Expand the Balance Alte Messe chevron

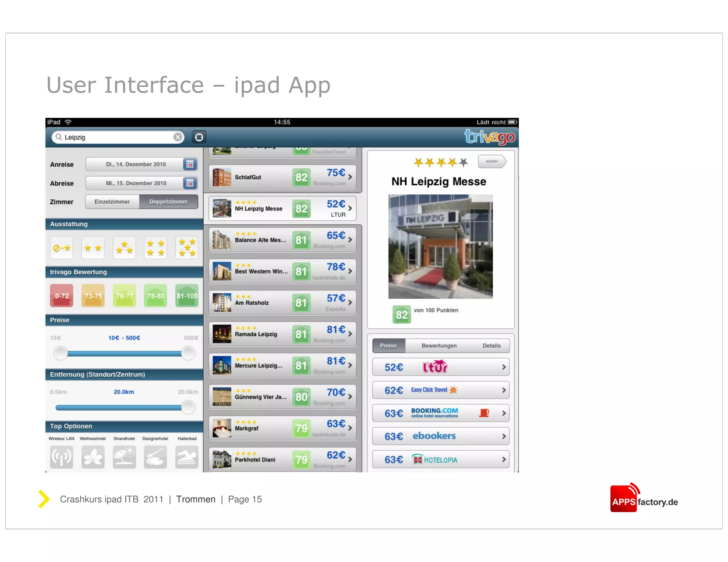click(350, 239)
